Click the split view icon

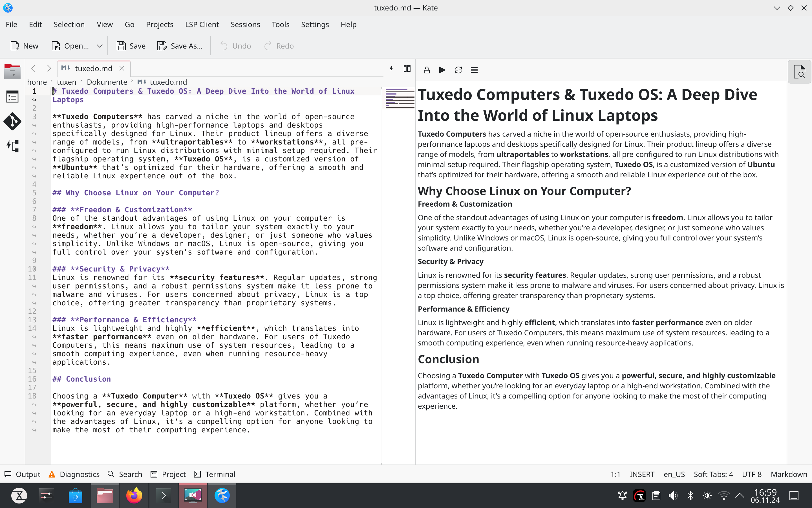pos(407,69)
